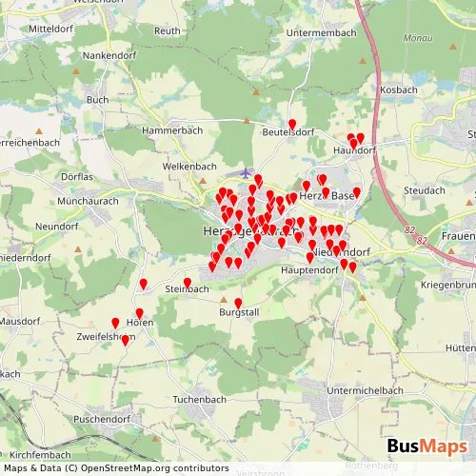476x476 pixels.
Task: Select the Münchaurach village label
Action: click(88, 201)
